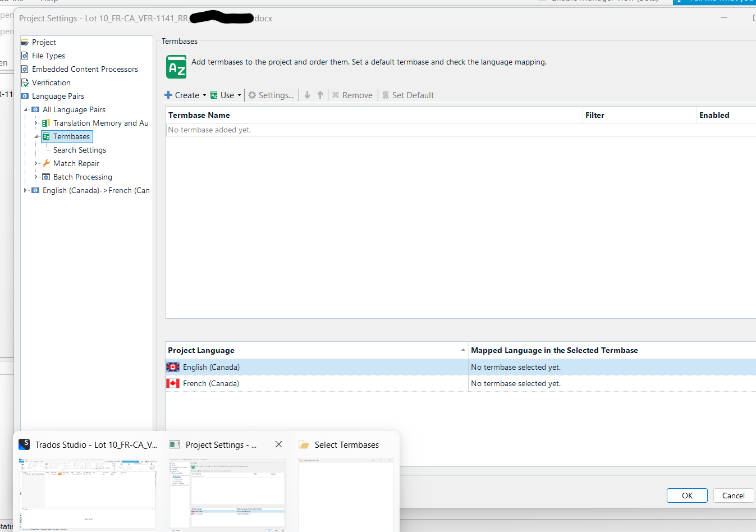Click the green Termbases tree icon
Screen dimensions: 756x532
pyautogui.click(x=46, y=136)
